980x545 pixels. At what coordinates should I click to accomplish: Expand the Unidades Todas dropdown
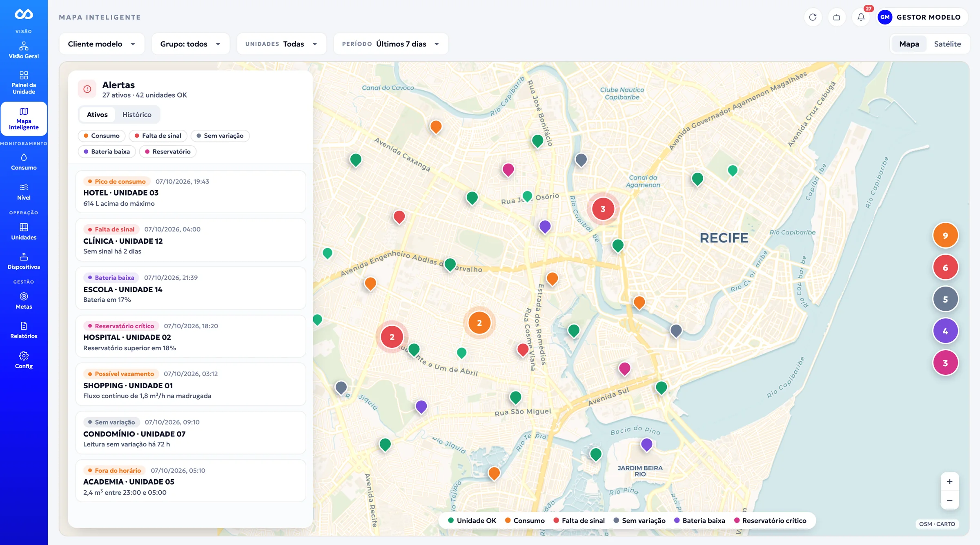pos(281,44)
